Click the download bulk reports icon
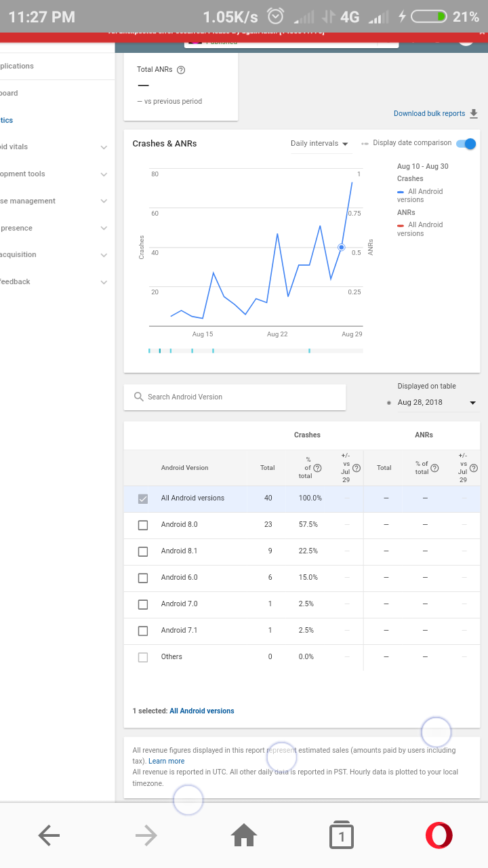Screen dimensions: 488x868 (x=474, y=113)
